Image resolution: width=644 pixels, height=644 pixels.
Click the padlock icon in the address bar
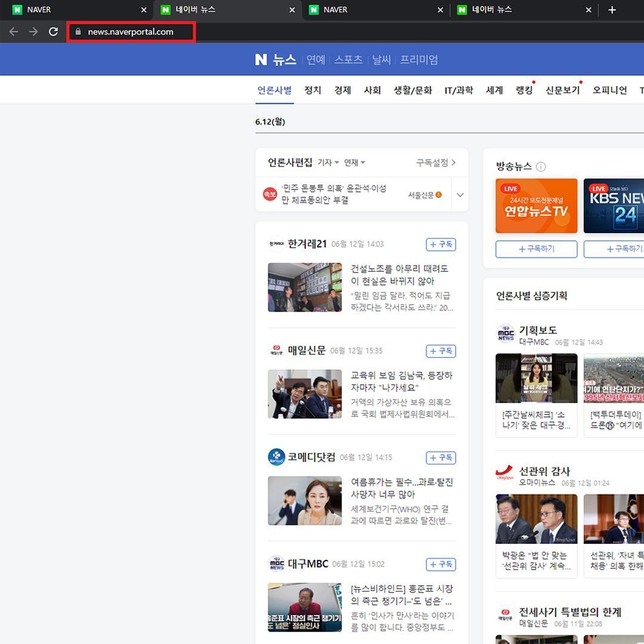point(78,31)
